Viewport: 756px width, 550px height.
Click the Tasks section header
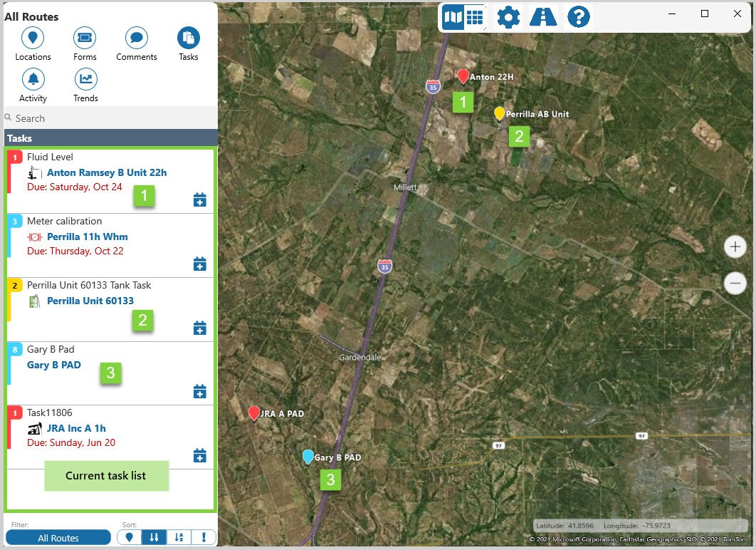(x=111, y=138)
